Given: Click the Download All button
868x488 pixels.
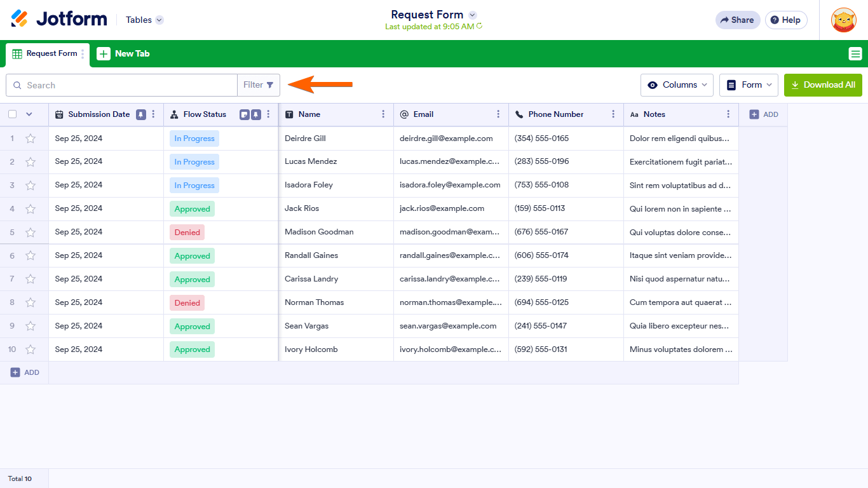Looking at the screenshot, I should tap(823, 85).
